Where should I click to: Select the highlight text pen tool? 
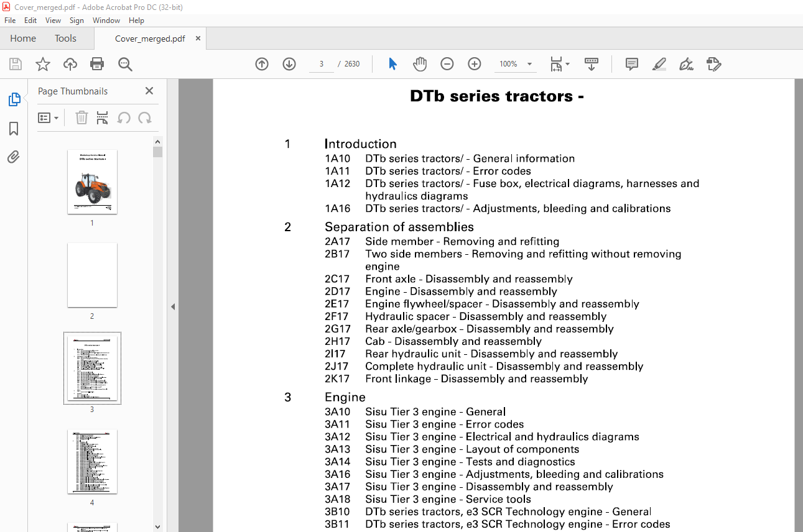659,64
